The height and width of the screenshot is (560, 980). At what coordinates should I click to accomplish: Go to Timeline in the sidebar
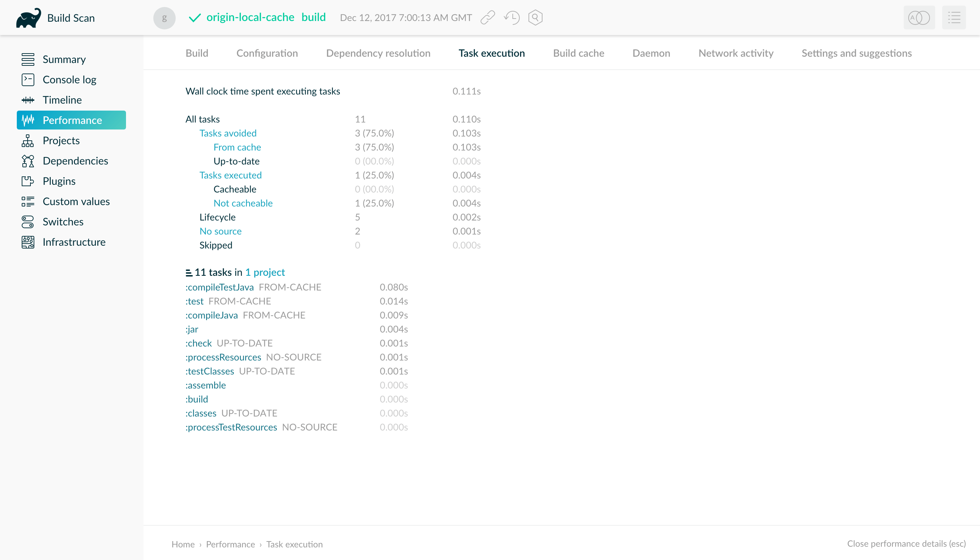[x=62, y=100]
